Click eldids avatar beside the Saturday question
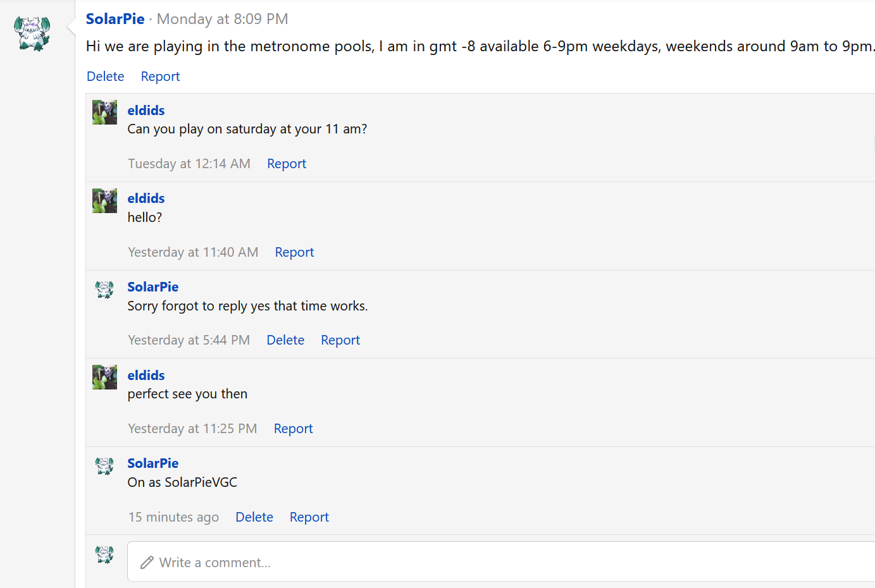Image resolution: width=875 pixels, height=588 pixels. pos(104,112)
